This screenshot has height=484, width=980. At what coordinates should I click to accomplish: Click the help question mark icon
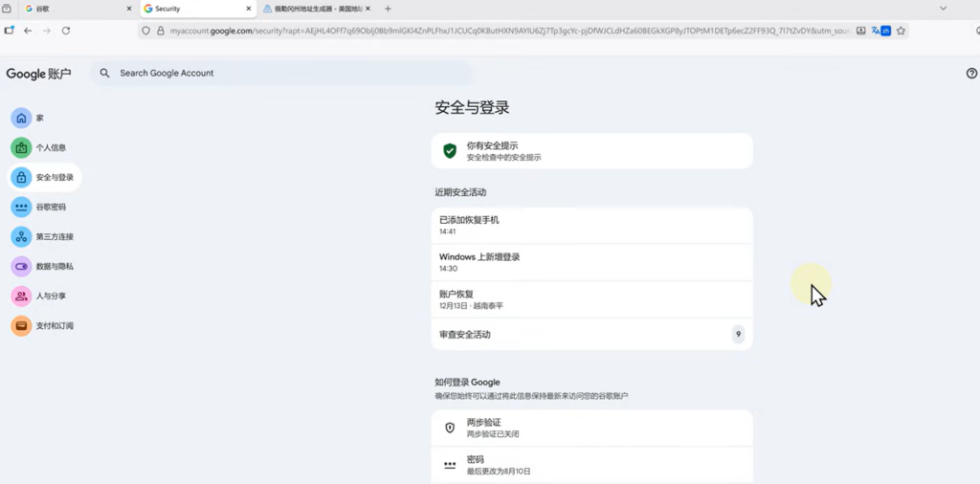[971, 73]
